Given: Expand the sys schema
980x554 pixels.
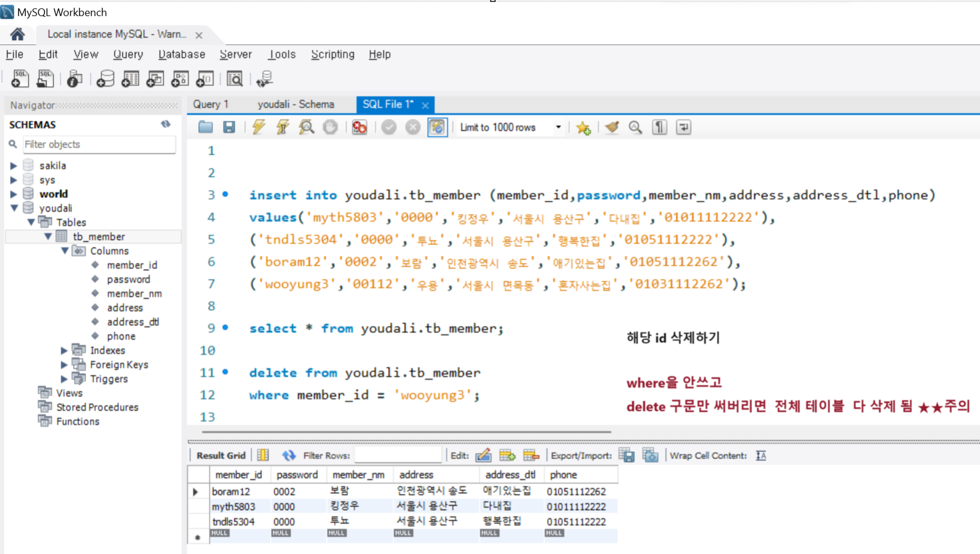Looking at the screenshot, I should pyautogui.click(x=14, y=180).
